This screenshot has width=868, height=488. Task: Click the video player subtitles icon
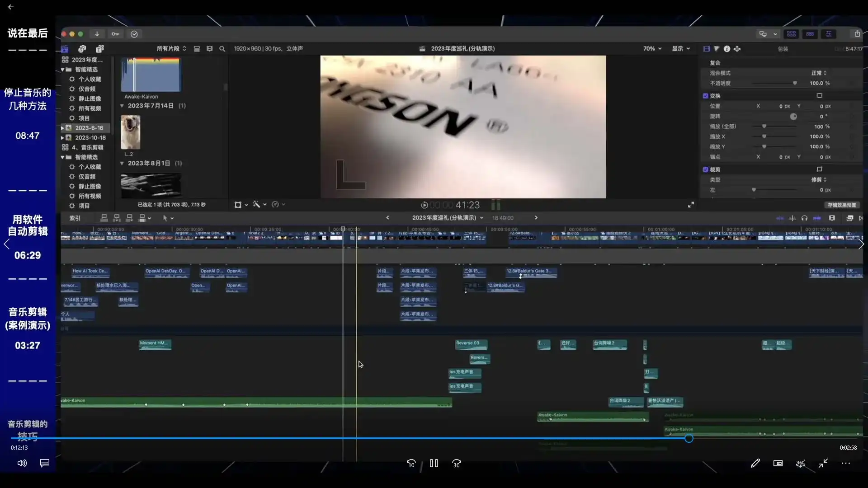point(45,463)
